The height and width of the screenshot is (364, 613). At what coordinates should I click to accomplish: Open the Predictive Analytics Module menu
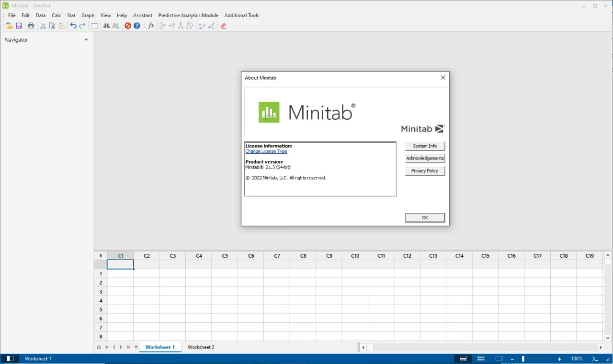point(188,15)
